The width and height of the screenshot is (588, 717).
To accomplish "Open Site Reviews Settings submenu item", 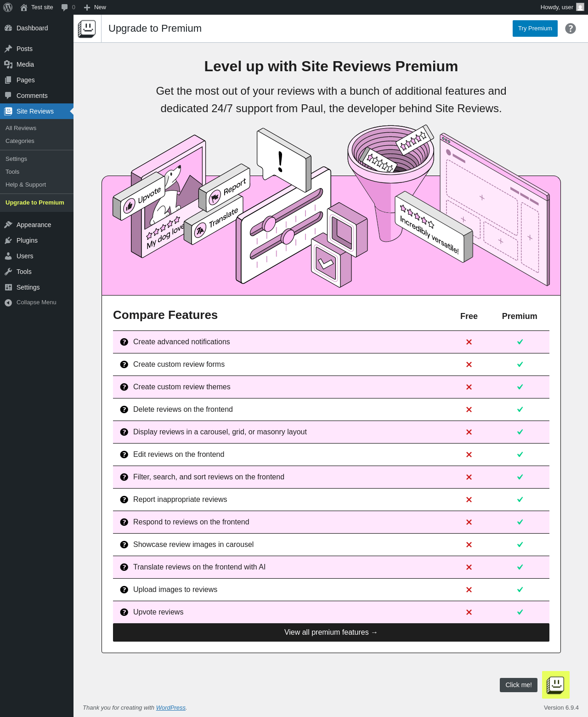I will click(x=37, y=159).
